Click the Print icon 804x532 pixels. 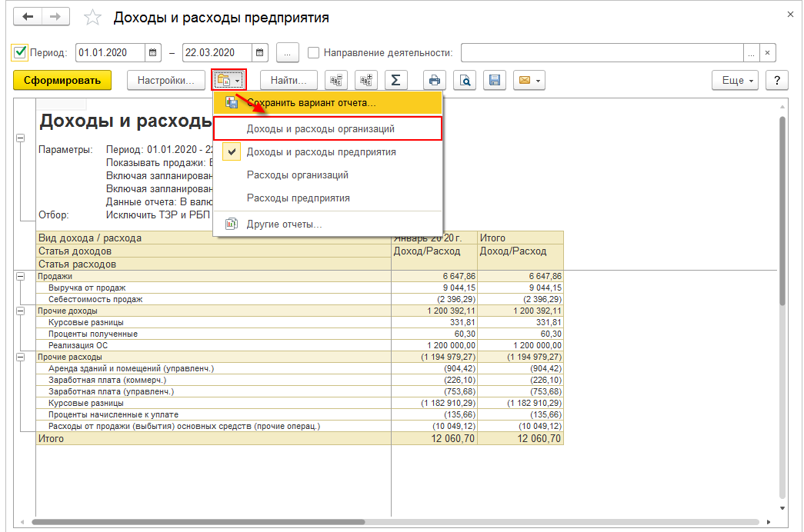435,80
